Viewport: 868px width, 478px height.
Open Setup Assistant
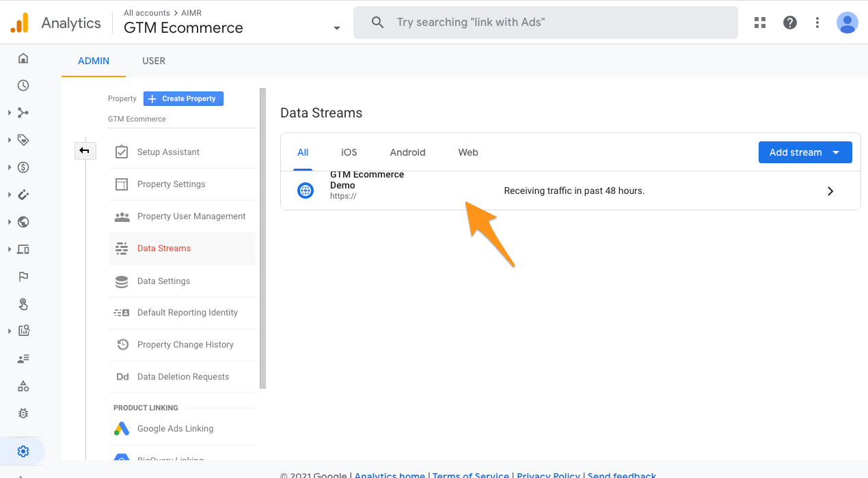point(182,152)
